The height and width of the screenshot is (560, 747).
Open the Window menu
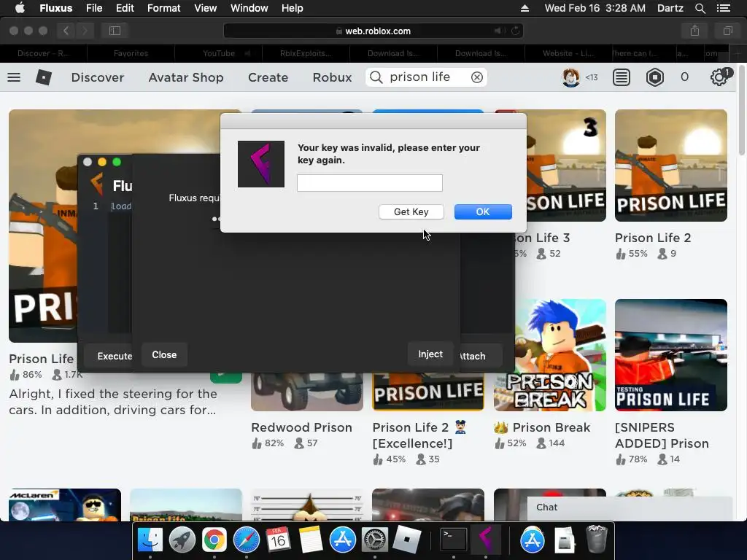click(x=249, y=8)
